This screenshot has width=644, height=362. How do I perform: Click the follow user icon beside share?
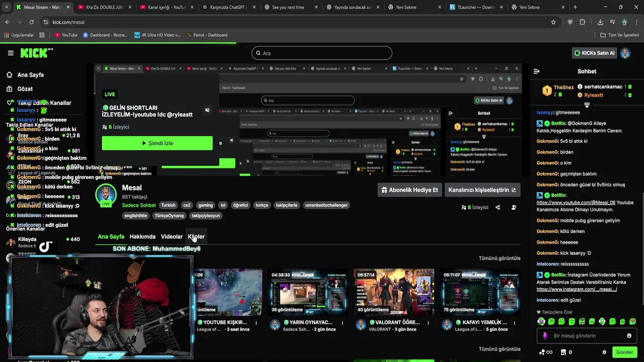coord(514,207)
